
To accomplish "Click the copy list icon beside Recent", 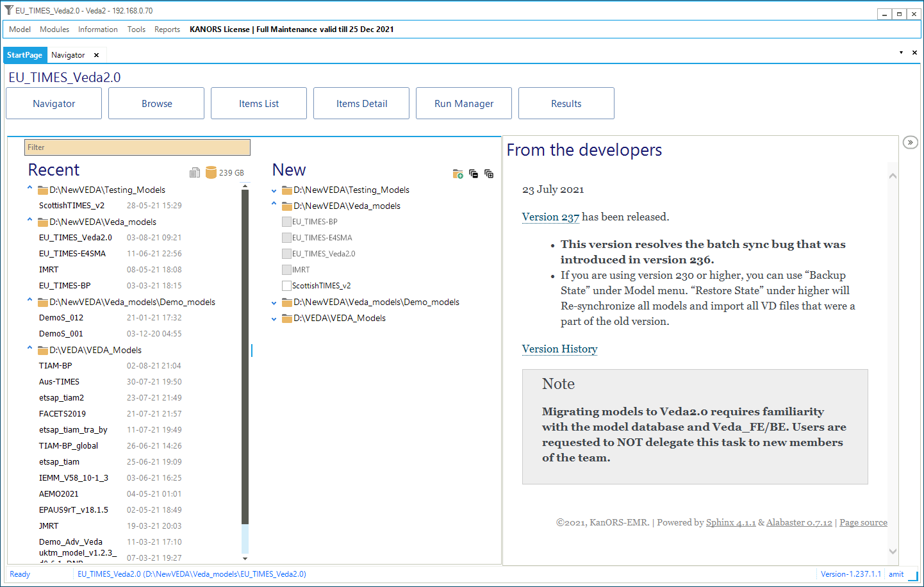I will coord(195,172).
